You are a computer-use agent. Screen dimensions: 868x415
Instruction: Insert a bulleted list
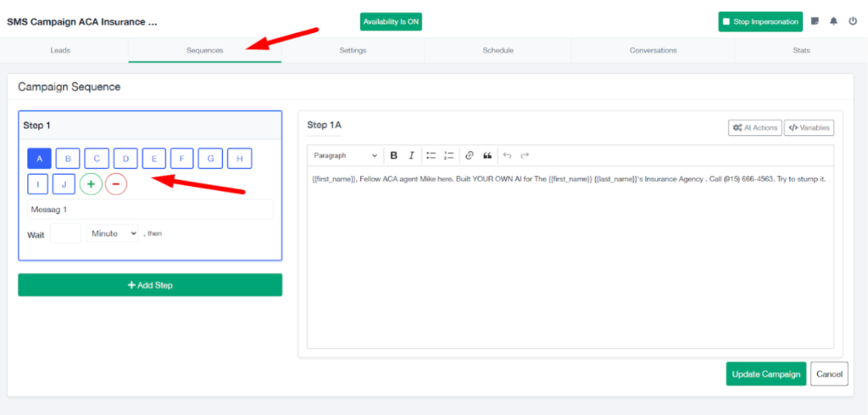tap(431, 155)
